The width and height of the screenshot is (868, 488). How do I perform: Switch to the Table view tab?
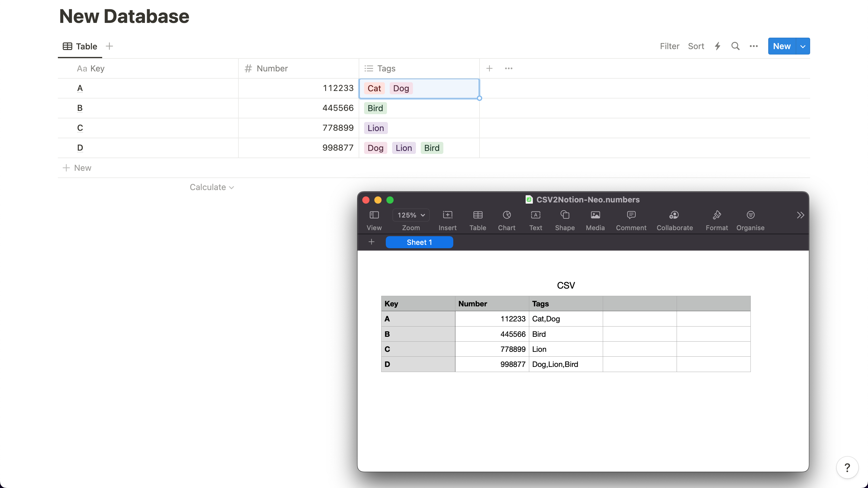coord(80,46)
